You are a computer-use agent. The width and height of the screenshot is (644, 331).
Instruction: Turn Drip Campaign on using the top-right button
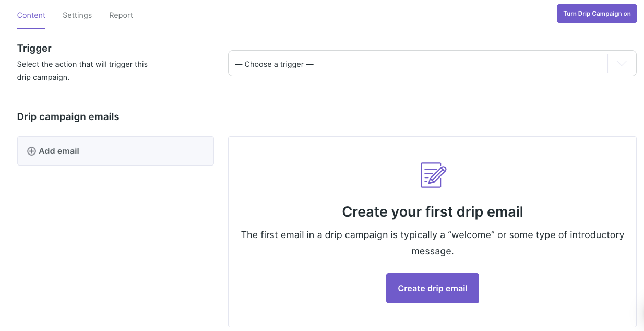(597, 13)
